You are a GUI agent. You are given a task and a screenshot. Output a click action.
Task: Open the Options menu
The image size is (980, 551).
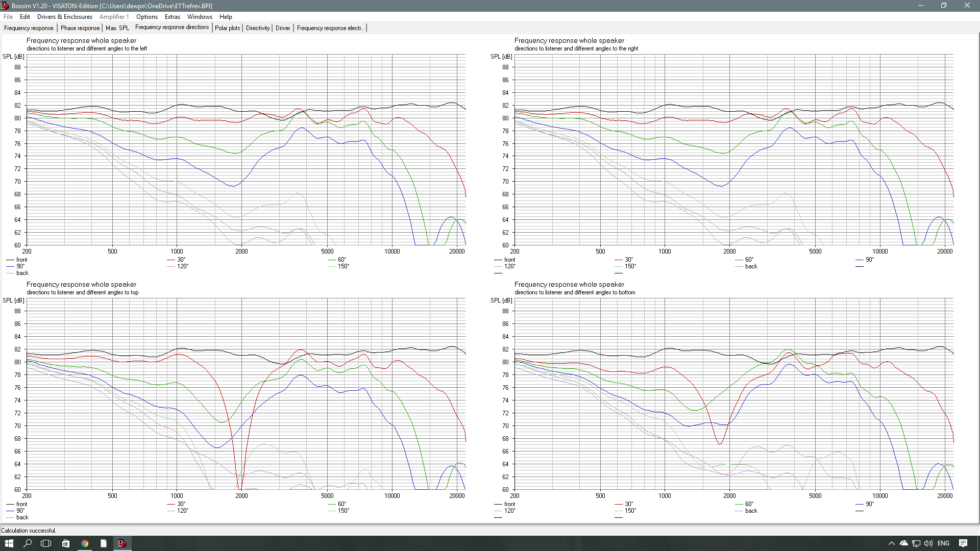147,17
